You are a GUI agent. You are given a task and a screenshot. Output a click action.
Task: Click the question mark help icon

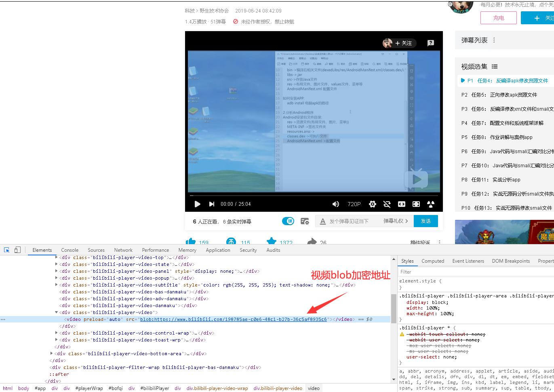coord(431,43)
